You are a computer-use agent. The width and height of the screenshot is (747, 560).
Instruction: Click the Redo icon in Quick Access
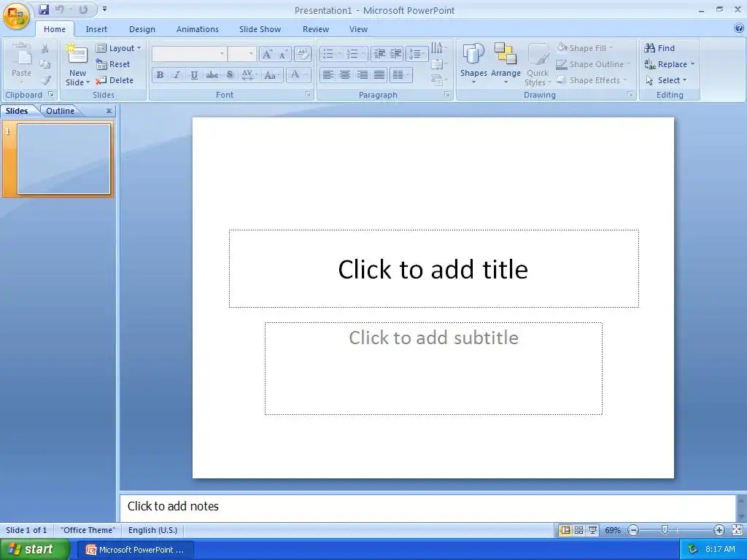[x=83, y=9]
